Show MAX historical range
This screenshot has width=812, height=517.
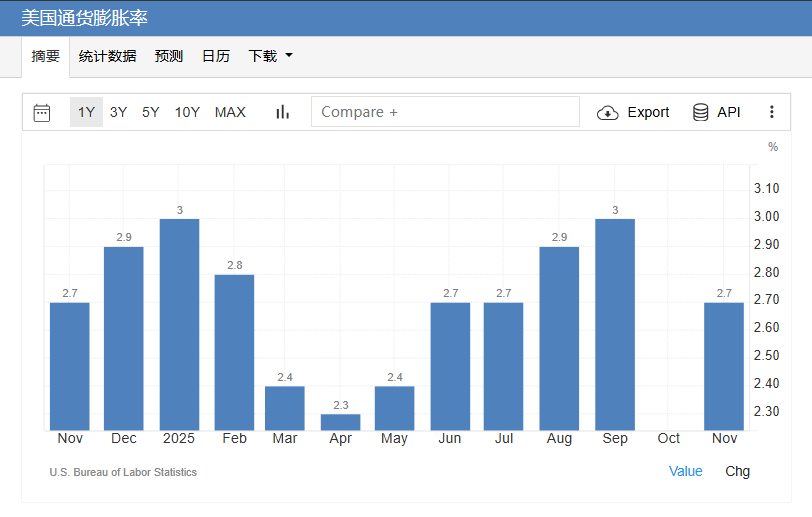click(x=230, y=112)
